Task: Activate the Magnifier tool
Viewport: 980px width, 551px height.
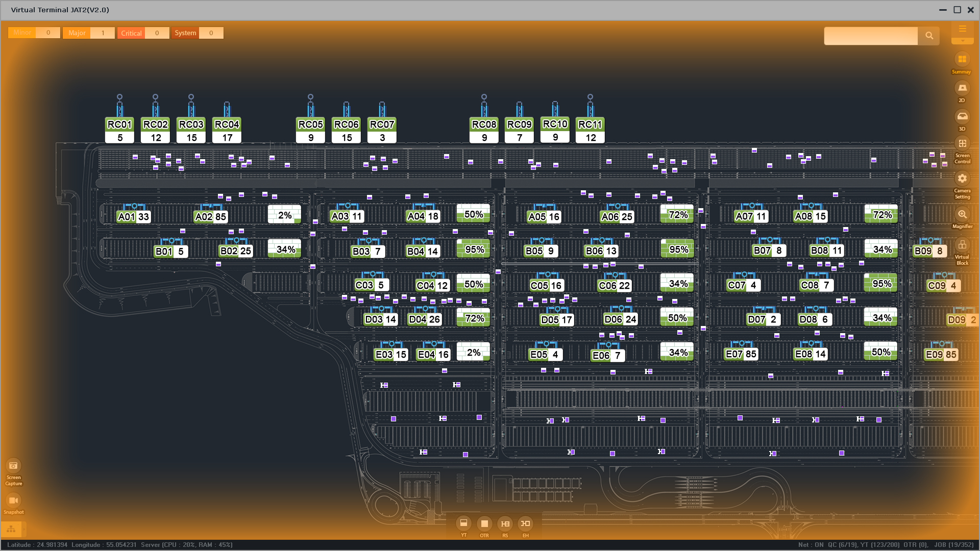Action: click(x=962, y=214)
